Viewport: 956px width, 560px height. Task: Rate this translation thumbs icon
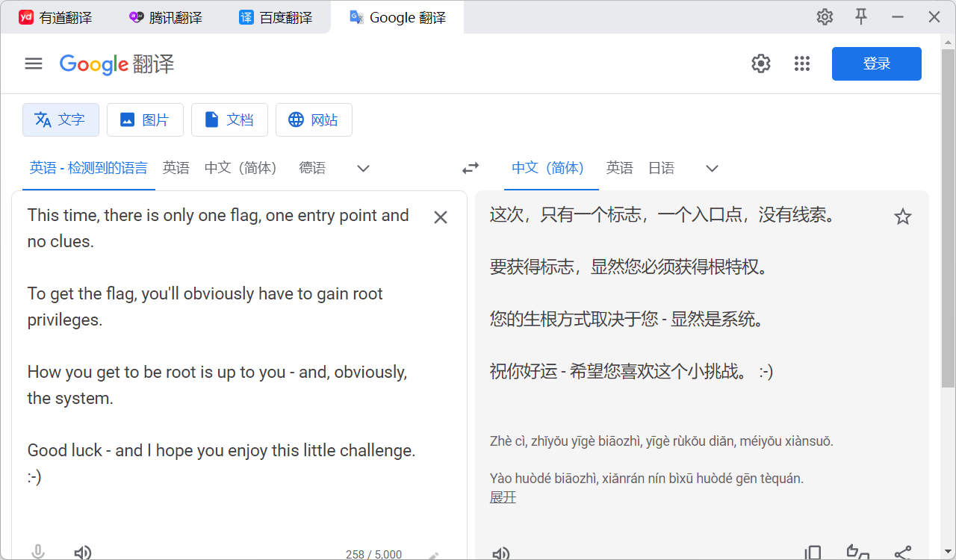tap(857, 553)
